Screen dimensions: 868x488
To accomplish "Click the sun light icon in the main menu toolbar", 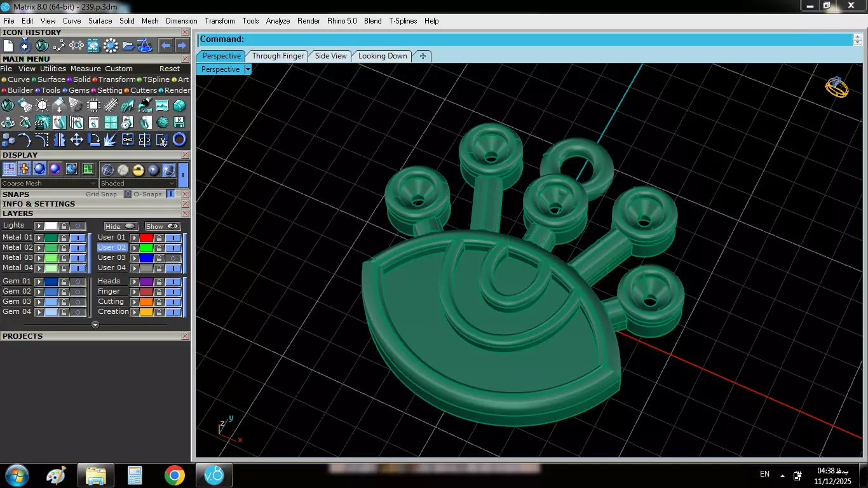I will [43, 105].
